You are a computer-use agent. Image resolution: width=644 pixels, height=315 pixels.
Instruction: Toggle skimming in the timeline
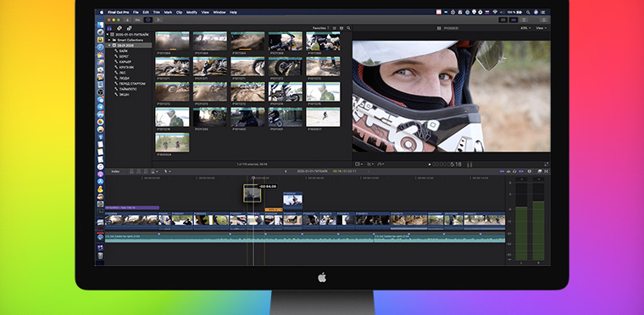point(502,171)
